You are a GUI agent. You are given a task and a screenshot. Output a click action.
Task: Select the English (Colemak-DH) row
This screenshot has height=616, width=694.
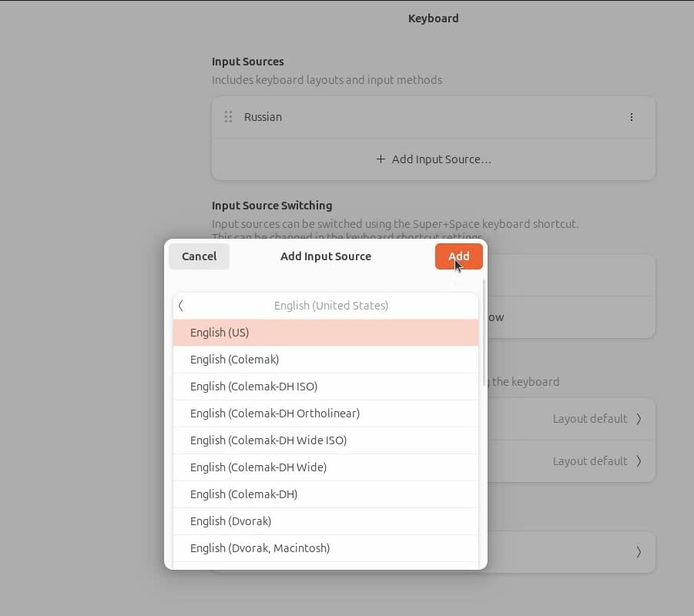point(326,494)
